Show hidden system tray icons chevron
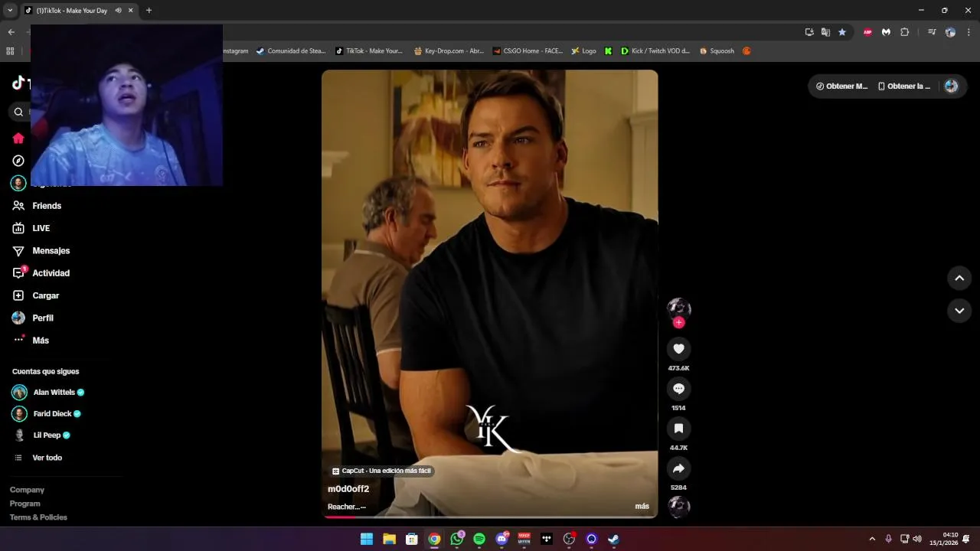The image size is (980, 551). 872,539
